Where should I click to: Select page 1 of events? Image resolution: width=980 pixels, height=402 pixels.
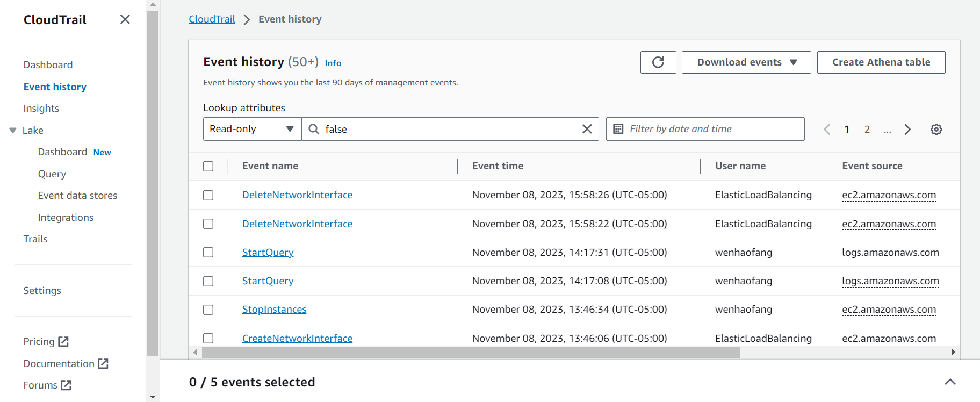pos(847,129)
